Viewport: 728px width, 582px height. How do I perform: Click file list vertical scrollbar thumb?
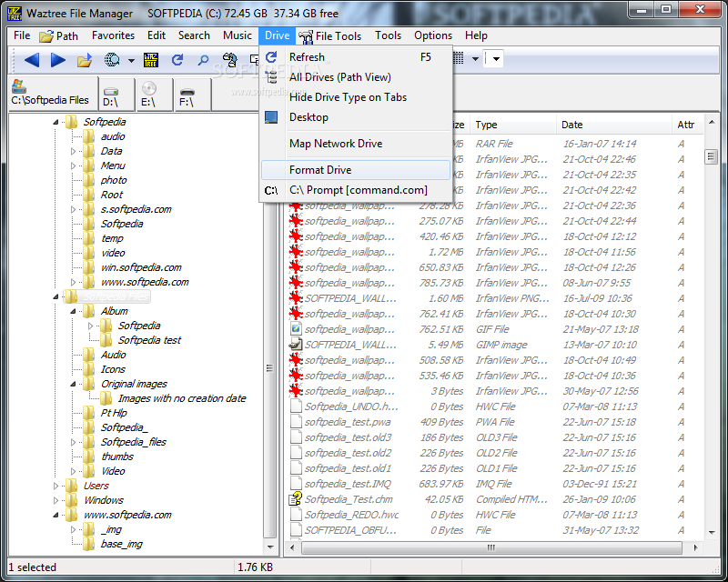point(711,157)
